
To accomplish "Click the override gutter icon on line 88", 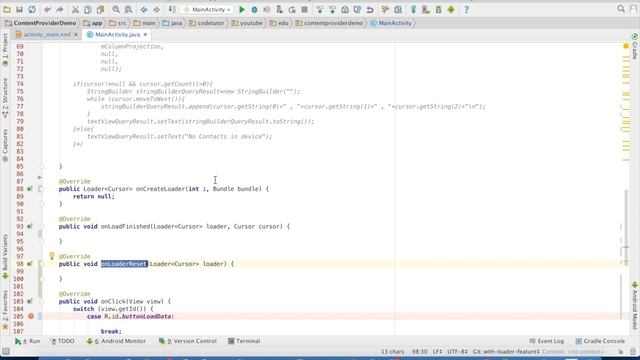I will point(30,189).
